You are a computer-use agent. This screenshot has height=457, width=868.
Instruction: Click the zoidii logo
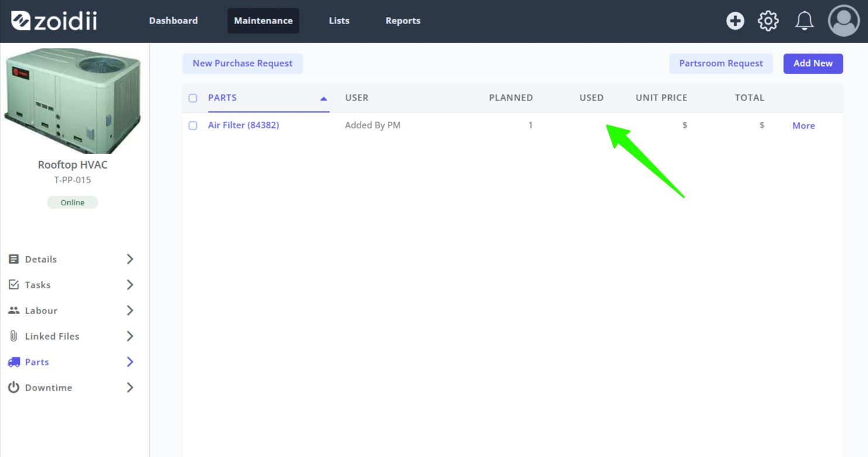(x=54, y=21)
